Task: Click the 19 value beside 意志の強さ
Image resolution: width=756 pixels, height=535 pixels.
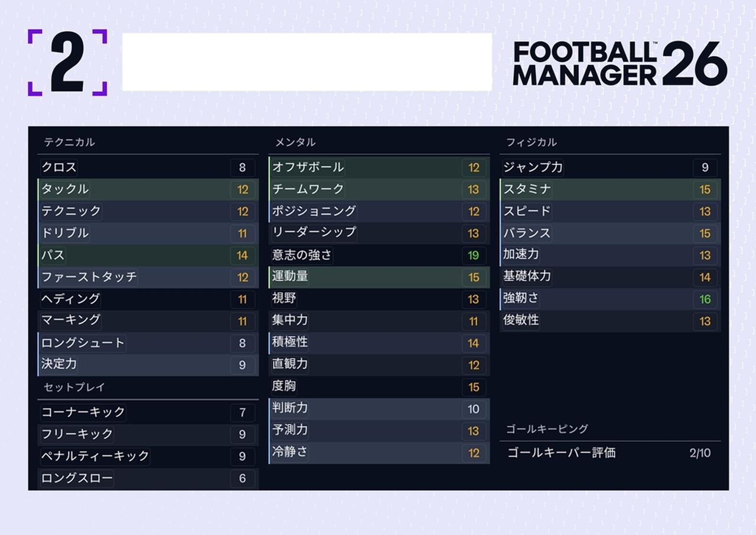Action: click(x=474, y=256)
